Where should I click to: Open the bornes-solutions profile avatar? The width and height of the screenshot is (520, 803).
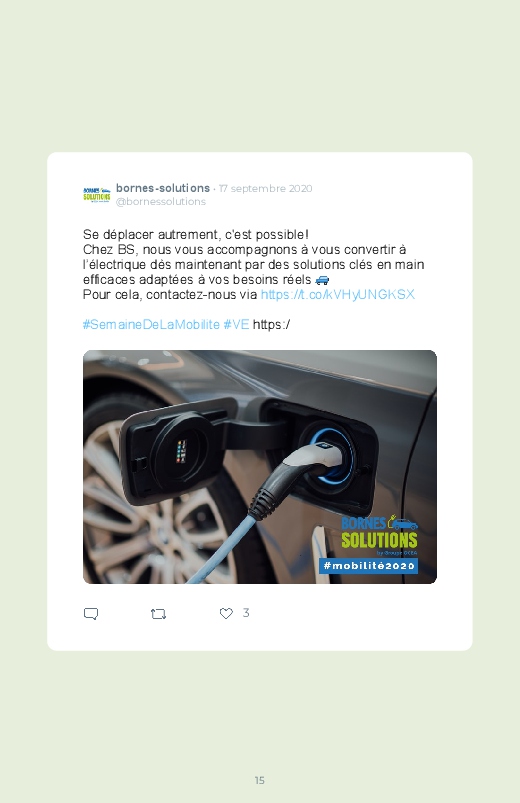pyautogui.click(x=97, y=195)
